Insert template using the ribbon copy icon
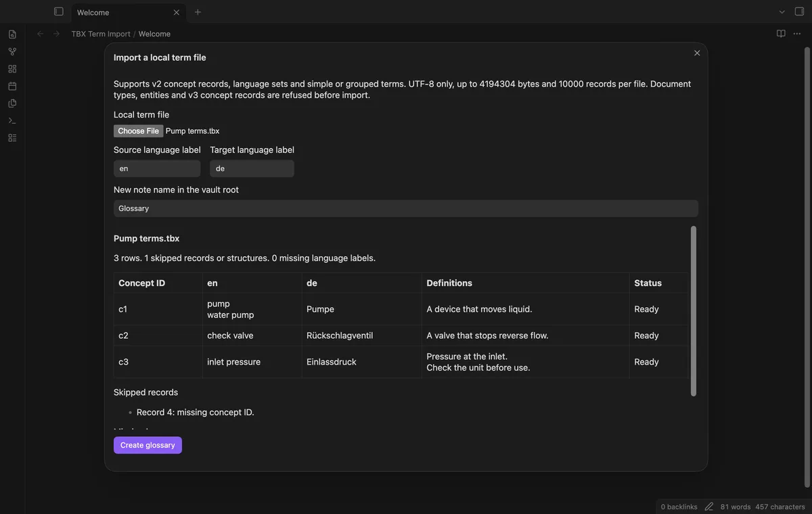 (x=12, y=103)
